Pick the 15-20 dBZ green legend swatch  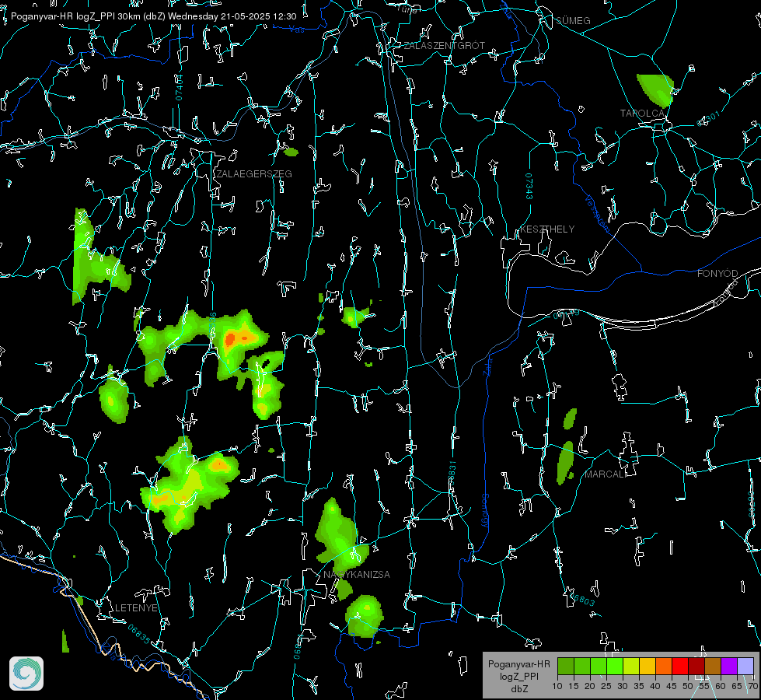pos(582,666)
